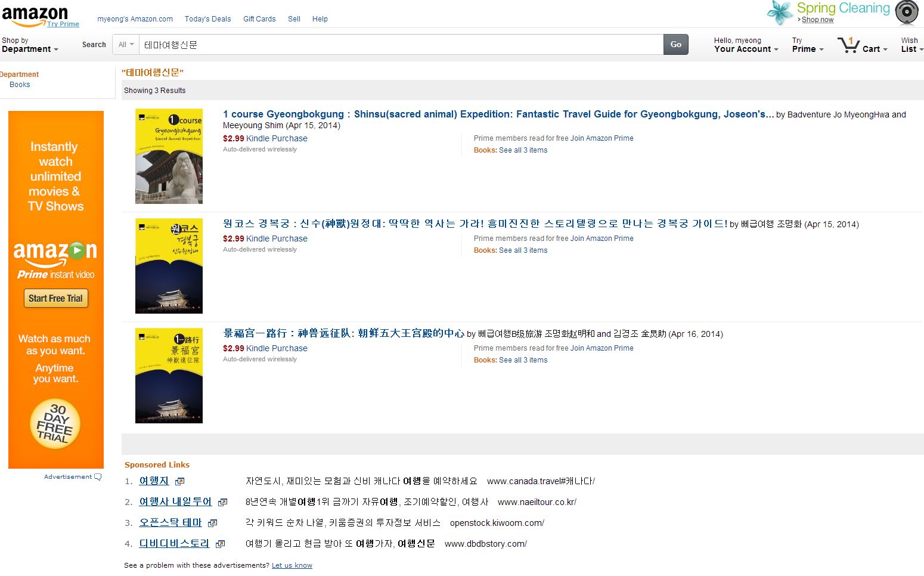This screenshot has width=924, height=576.
Task: Open external link icon beside 오픈스탁 테마
Action: click(x=212, y=523)
